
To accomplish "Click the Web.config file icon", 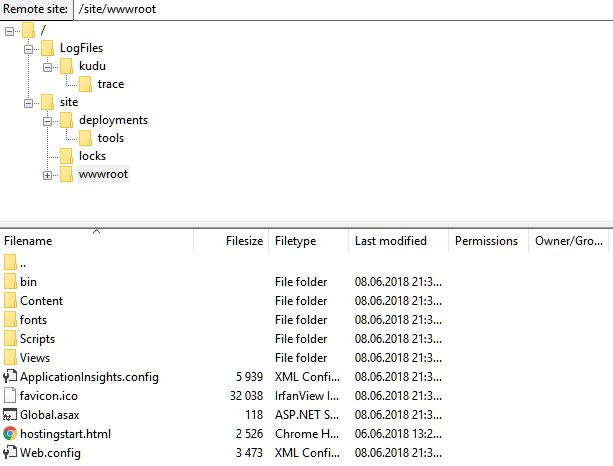I will coord(10,452).
